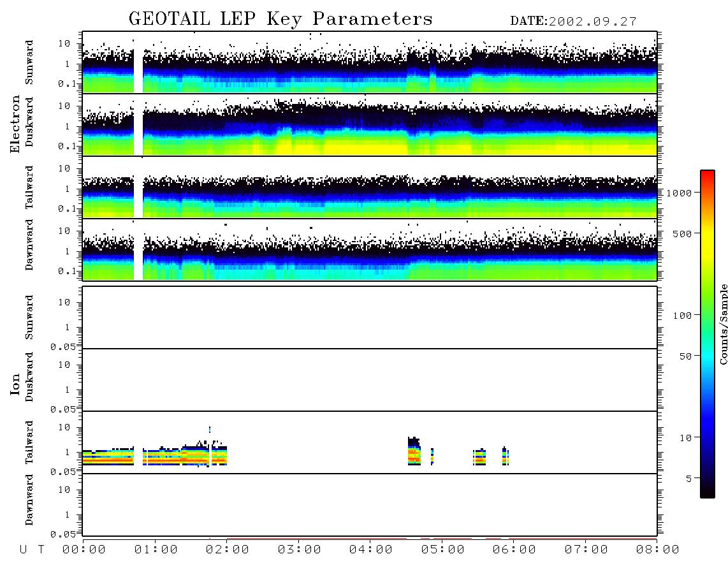Click the red top end of the colorbar
This screenshot has width=728, height=561.
click(708, 175)
